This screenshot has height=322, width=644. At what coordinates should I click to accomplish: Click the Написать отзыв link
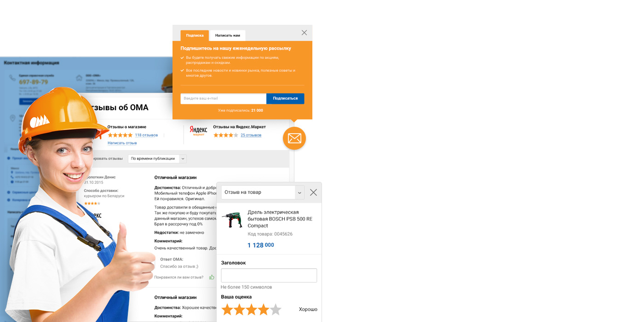pyautogui.click(x=122, y=143)
